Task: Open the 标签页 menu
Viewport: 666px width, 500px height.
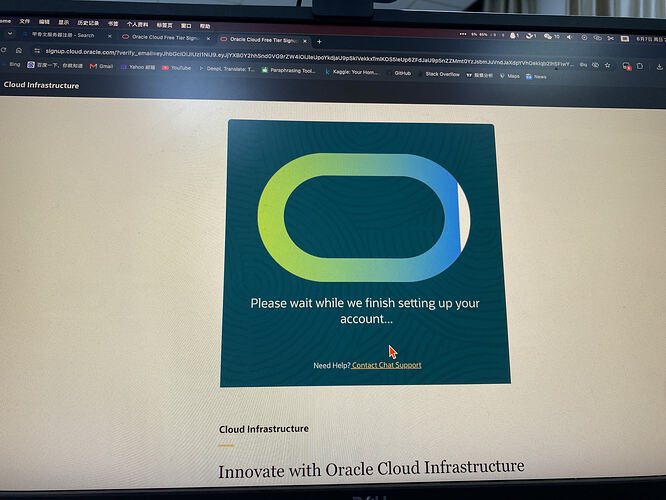Action: (164, 25)
